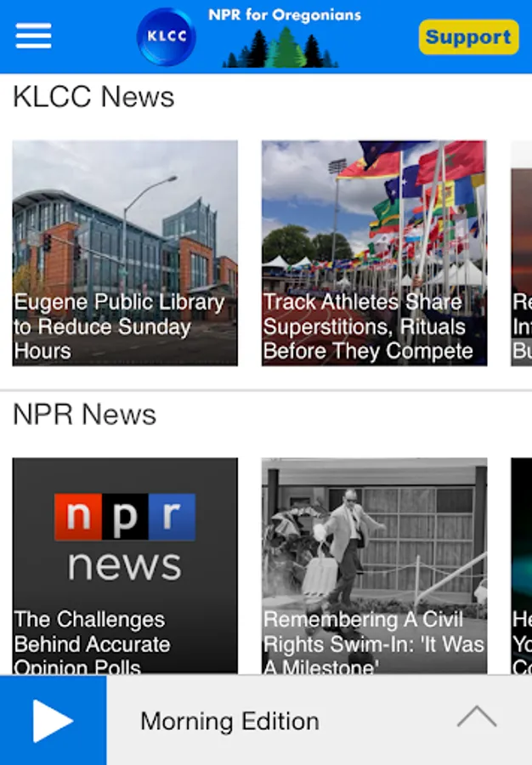Tap the Morning Edition program title

(x=229, y=721)
